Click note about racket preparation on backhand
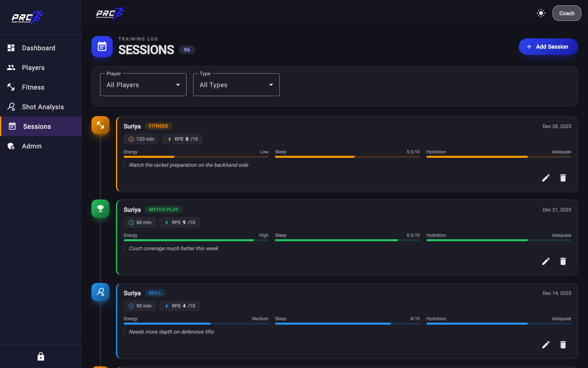Screen dimensions: 588x368 point(189,165)
